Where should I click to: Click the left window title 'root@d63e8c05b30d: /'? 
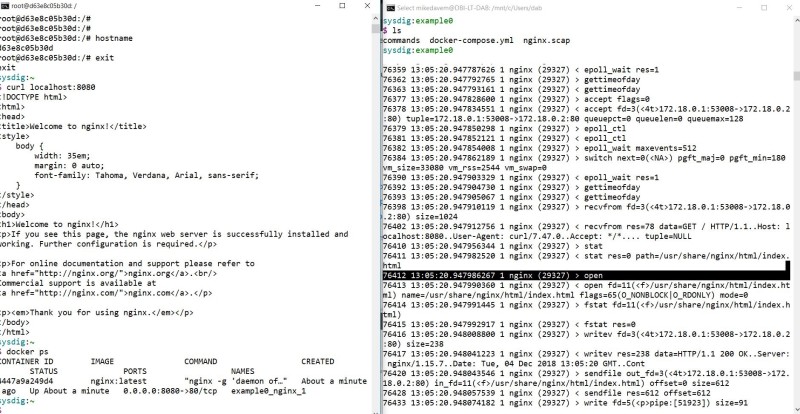(x=44, y=6)
